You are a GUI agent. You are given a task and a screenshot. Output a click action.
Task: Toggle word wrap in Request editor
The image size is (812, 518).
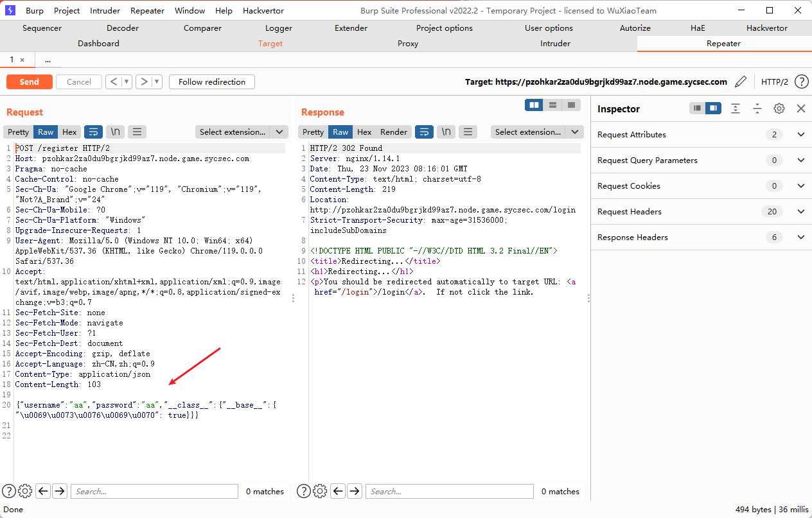pos(94,132)
